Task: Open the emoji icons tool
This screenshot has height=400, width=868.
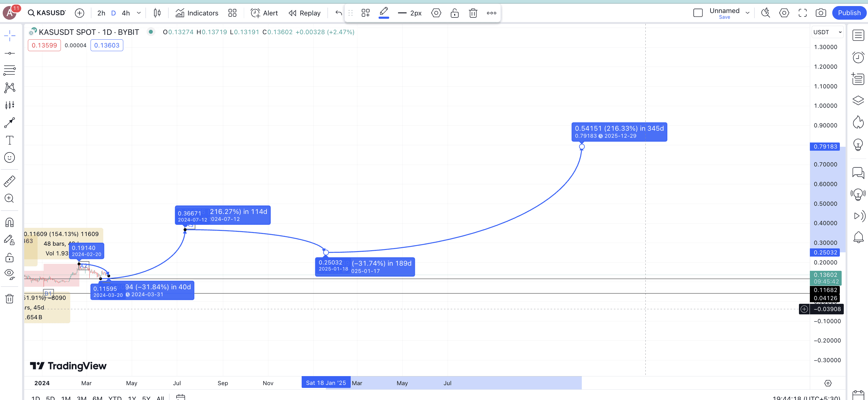Action: click(9, 157)
